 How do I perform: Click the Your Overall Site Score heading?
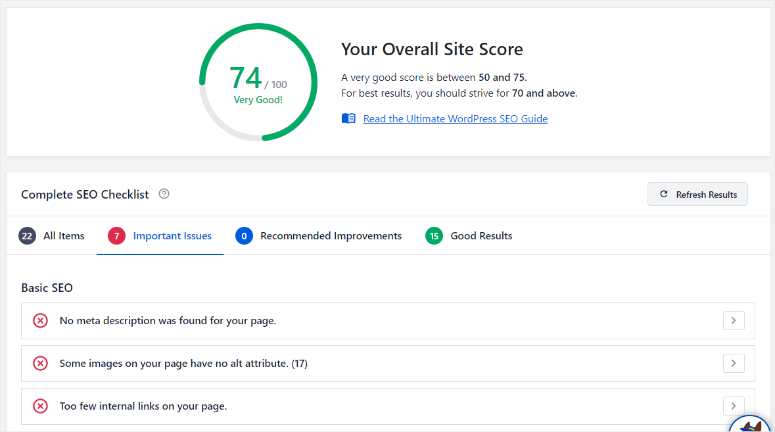pos(432,49)
